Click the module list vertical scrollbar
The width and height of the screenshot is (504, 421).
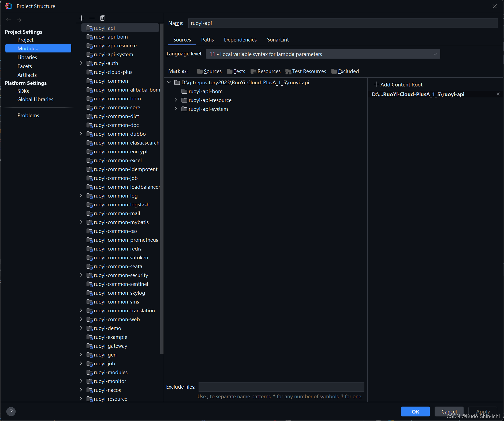[x=162, y=189]
